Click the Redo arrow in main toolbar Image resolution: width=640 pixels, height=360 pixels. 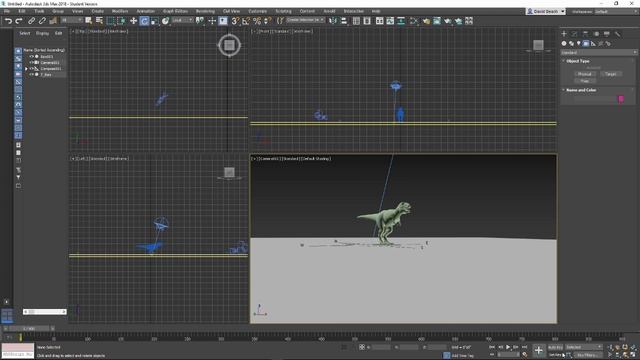click(x=19, y=21)
